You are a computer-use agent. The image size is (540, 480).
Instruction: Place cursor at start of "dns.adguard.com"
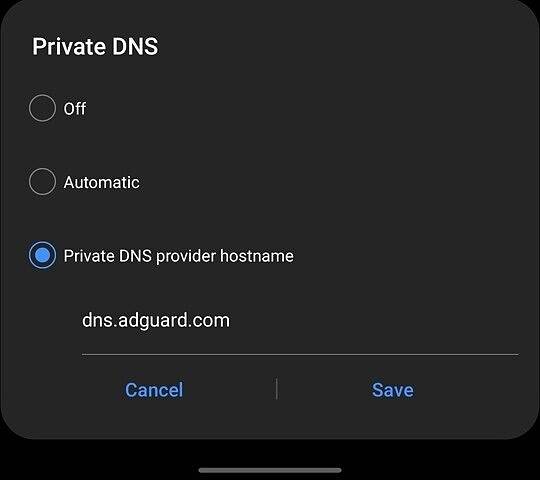point(82,320)
